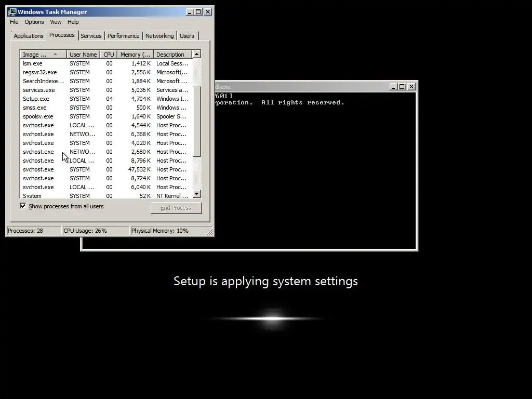Screen dimensions: 532x399
Task: Sort by Description column header
Action: [x=172, y=54]
